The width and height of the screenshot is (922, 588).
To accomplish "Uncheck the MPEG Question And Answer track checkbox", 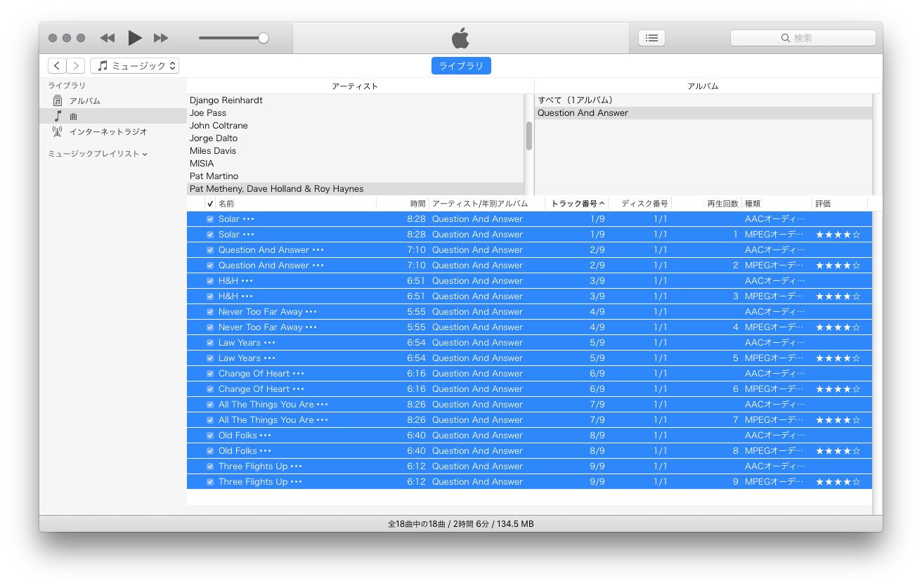I will coord(210,266).
